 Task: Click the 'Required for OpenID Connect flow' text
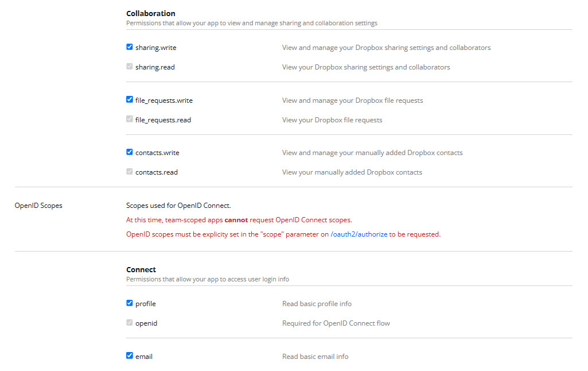[x=336, y=323]
